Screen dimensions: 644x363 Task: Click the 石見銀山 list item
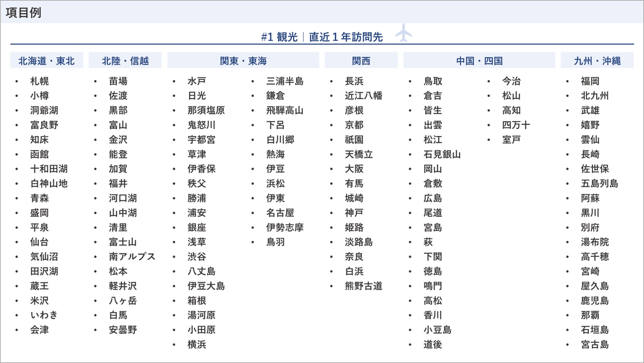442,154
